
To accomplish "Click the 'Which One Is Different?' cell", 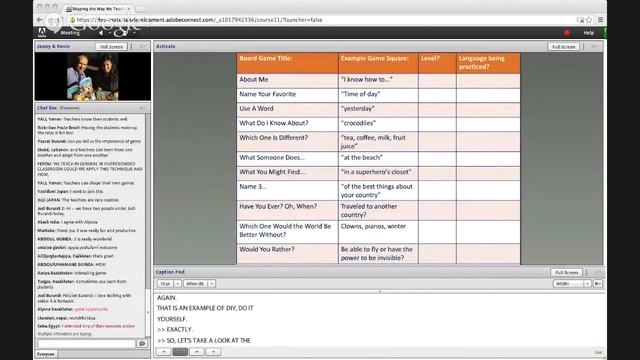I will 287,142.
